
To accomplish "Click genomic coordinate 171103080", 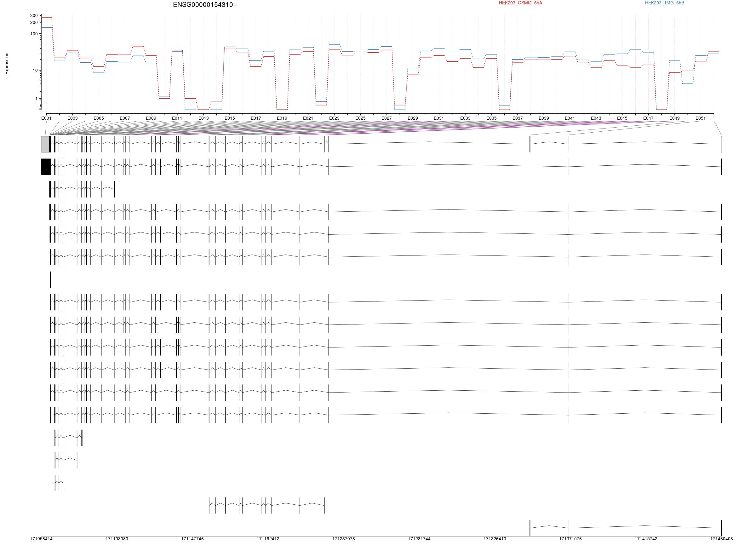I will pos(117,539).
